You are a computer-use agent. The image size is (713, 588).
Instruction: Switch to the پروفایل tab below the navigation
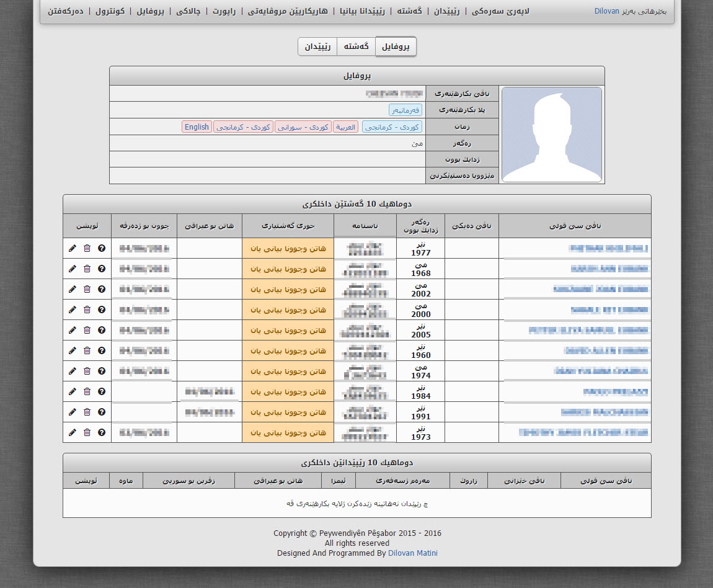(396, 47)
